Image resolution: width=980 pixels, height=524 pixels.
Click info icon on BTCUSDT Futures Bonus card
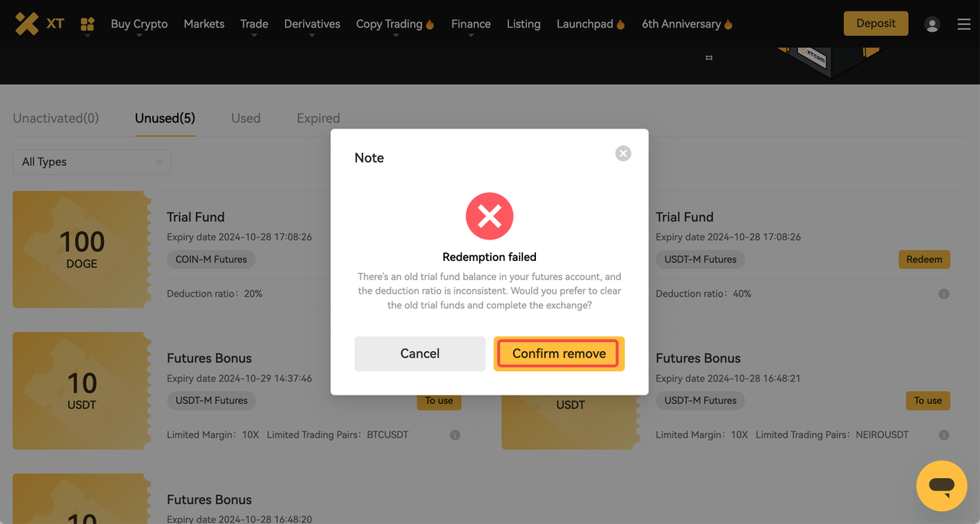tap(456, 434)
